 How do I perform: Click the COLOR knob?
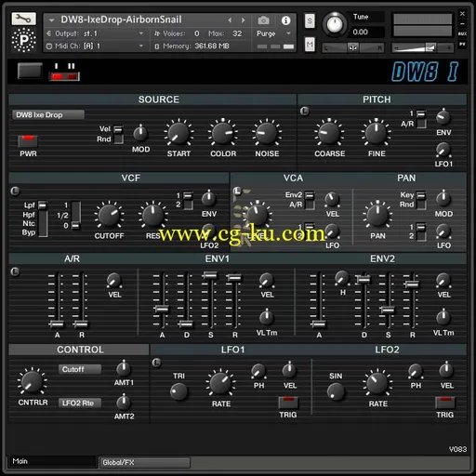(x=223, y=134)
